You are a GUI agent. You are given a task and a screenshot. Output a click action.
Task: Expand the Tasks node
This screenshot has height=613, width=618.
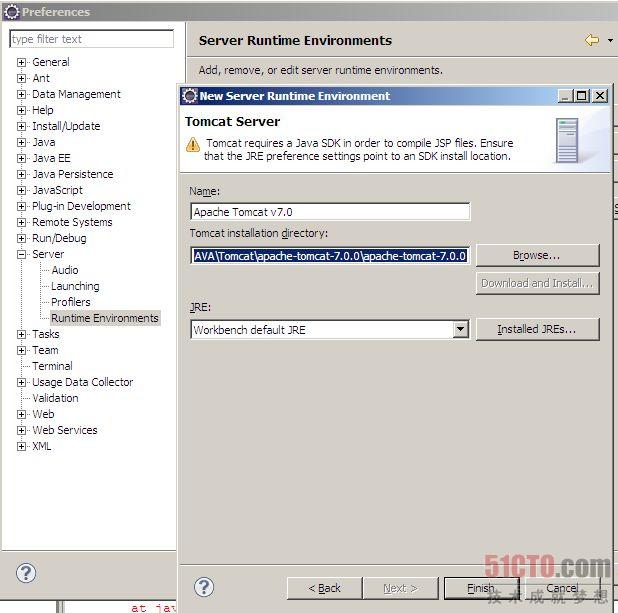click(x=21, y=334)
